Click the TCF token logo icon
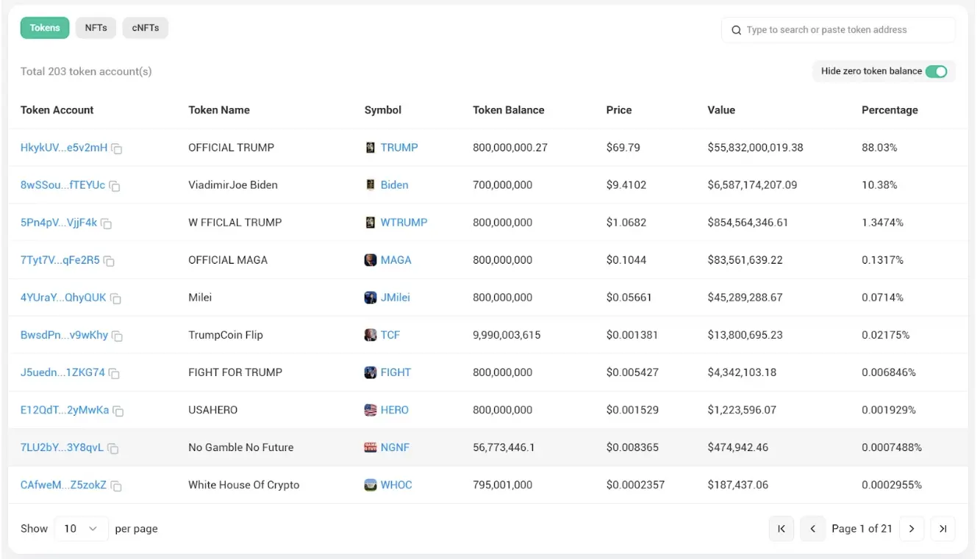Viewport: 980px width, 559px height. pyautogui.click(x=371, y=335)
